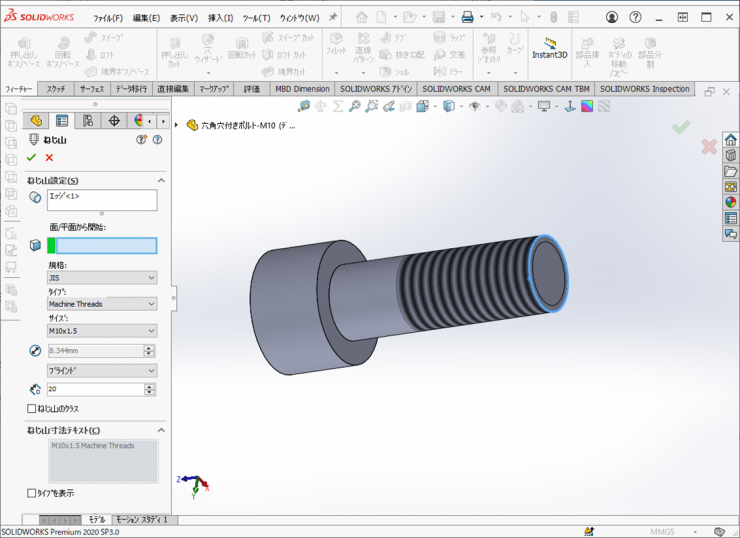The height and width of the screenshot is (538, 740).
Task: Click the red cancel X in property panel
Action: click(49, 158)
